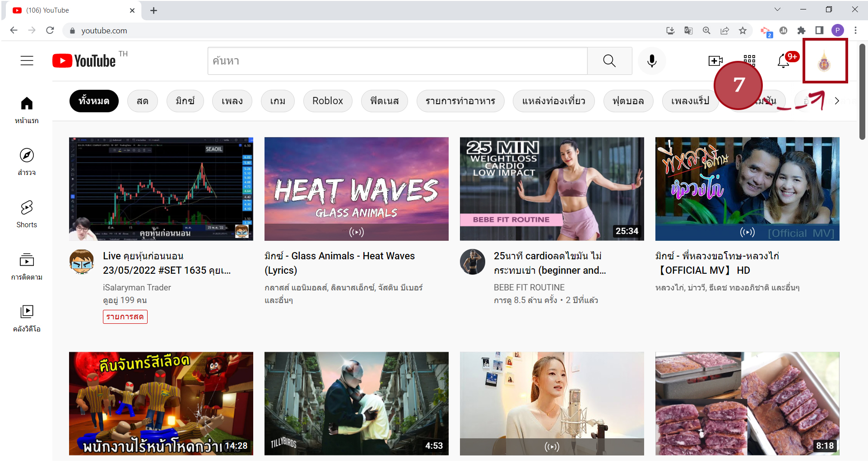868x469 pixels.
Task: Open the Chrome profile avatar P
Action: tap(837, 30)
